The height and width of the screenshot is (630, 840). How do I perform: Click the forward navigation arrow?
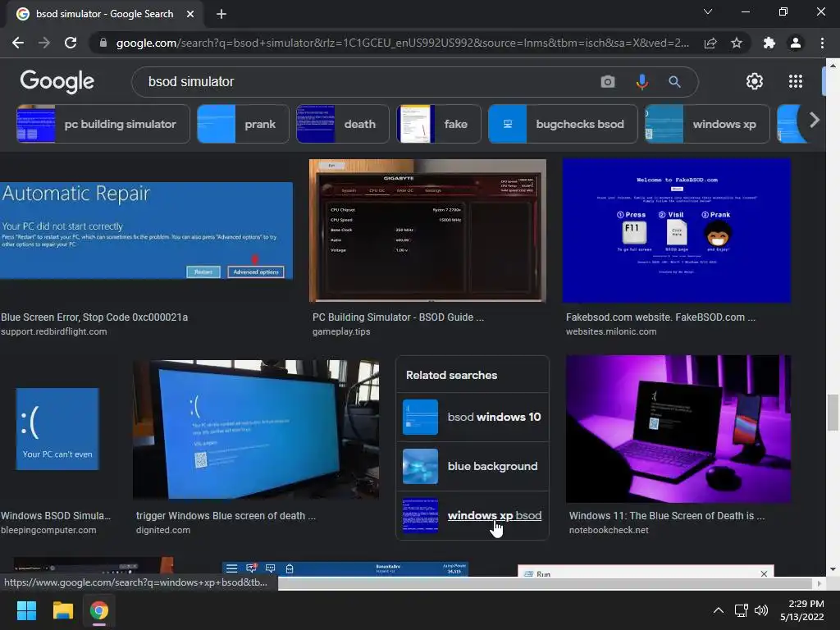click(x=44, y=43)
